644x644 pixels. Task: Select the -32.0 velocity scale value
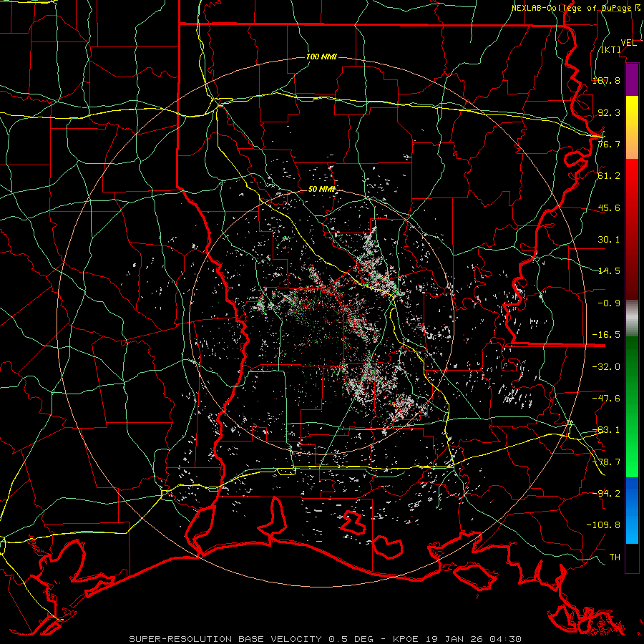pos(606,367)
